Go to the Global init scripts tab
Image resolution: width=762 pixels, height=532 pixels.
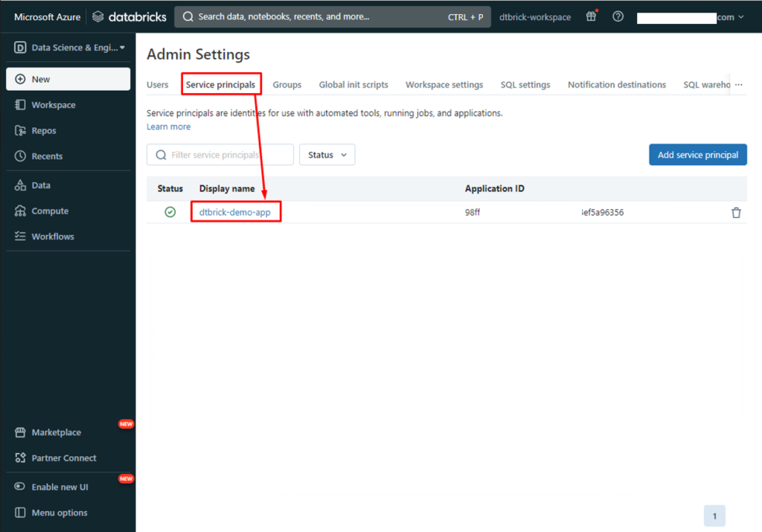353,85
